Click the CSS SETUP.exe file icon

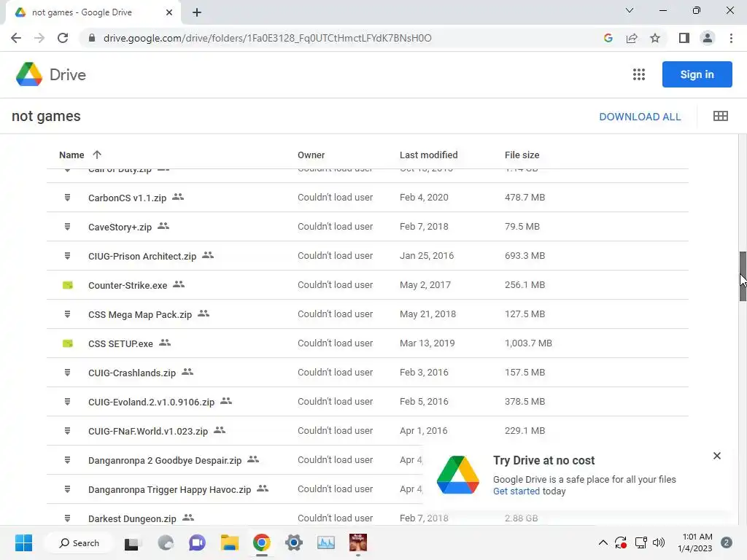click(x=68, y=343)
